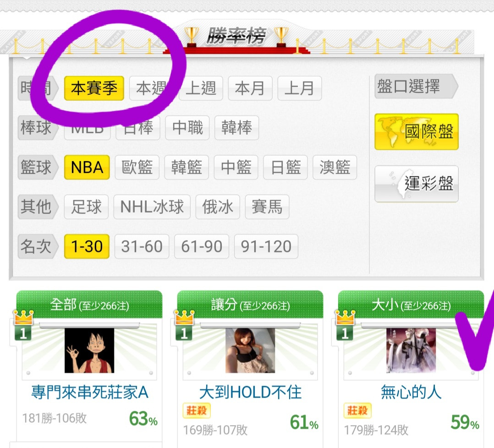Select the 本賽季 time filter
494x448 pixels.
tap(94, 88)
